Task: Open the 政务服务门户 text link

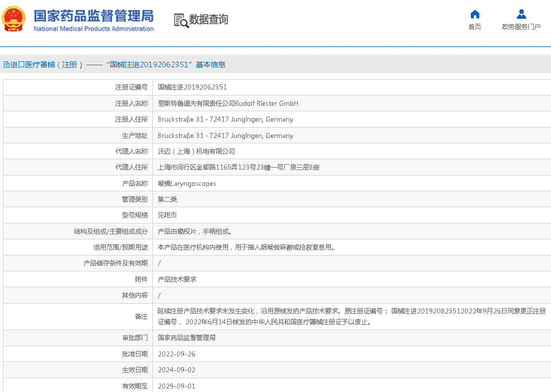Action: click(521, 27)
